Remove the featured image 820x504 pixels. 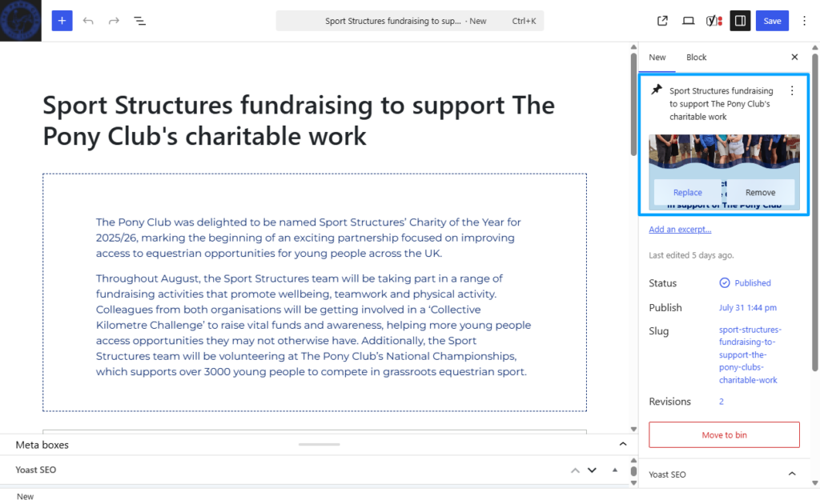click(x=760, y=193)
